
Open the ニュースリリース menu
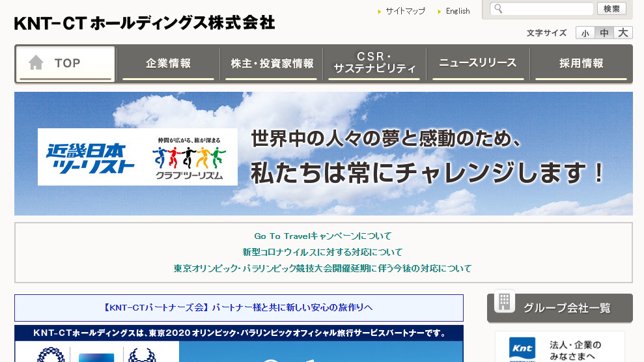478,64
